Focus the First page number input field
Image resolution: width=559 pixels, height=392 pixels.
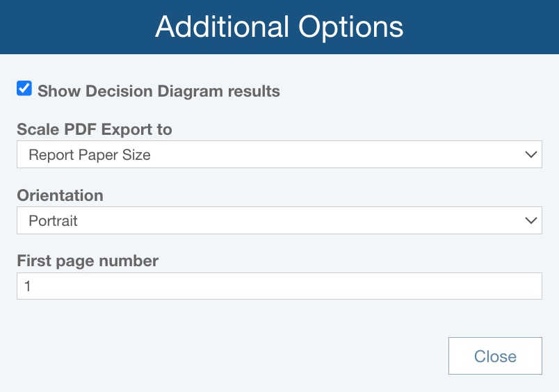[279, 286]
